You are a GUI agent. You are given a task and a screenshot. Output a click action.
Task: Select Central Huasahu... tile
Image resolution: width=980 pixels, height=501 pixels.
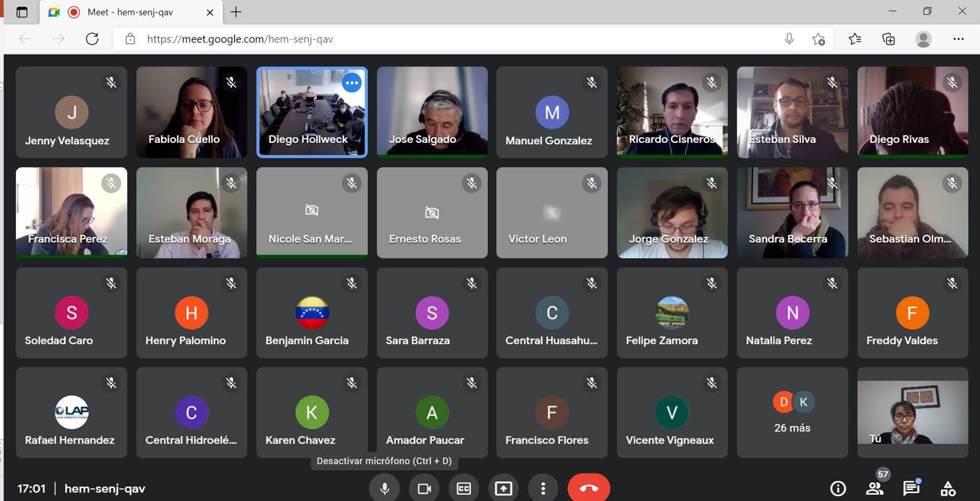tap(552, 312)
